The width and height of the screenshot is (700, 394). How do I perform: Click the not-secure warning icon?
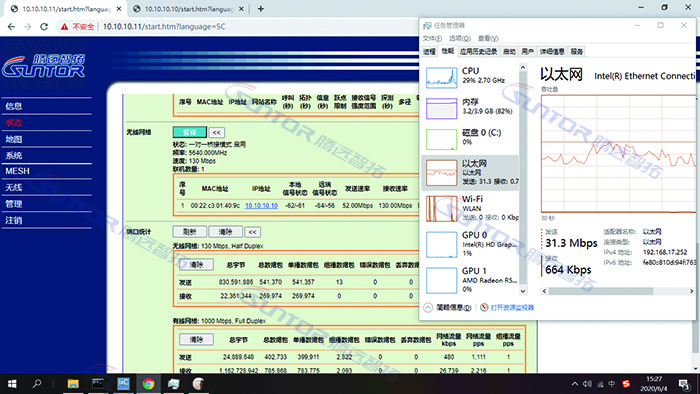point(65,27)
